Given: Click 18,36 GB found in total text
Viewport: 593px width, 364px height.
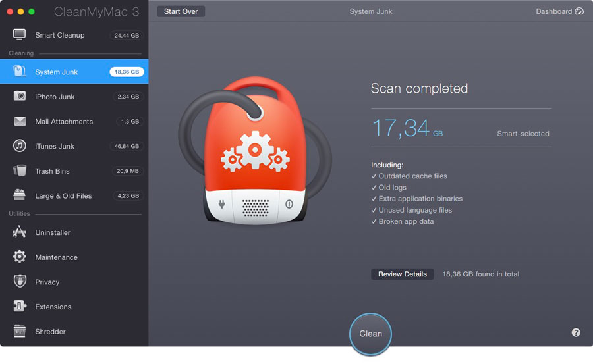Looking at the screenshot, I should [481, 274].
